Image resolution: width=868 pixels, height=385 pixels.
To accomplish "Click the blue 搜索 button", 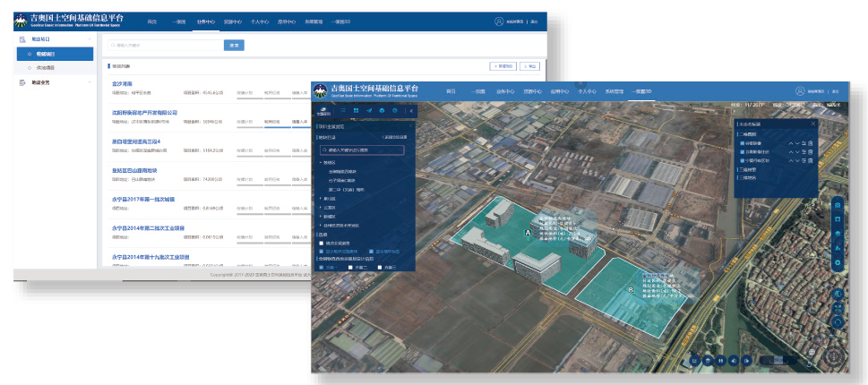I will 234,45.
